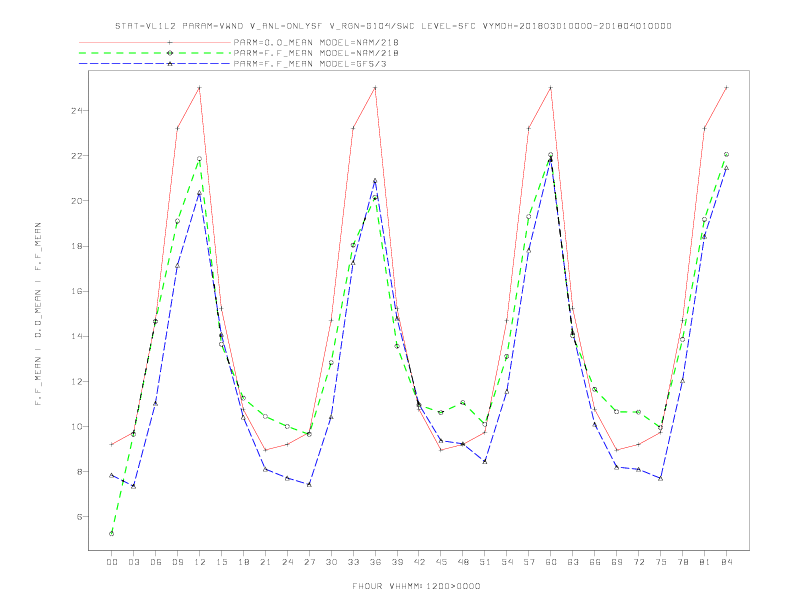
Task: Click green circle data point at hour 00
Action: [112, 534]
